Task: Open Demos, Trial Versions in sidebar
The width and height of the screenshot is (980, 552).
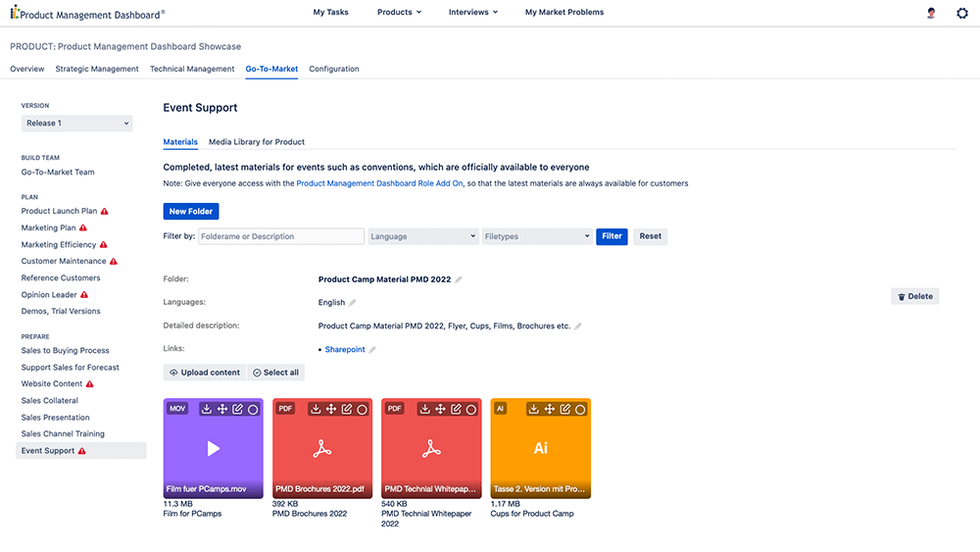Action: [x=61, y=312]
